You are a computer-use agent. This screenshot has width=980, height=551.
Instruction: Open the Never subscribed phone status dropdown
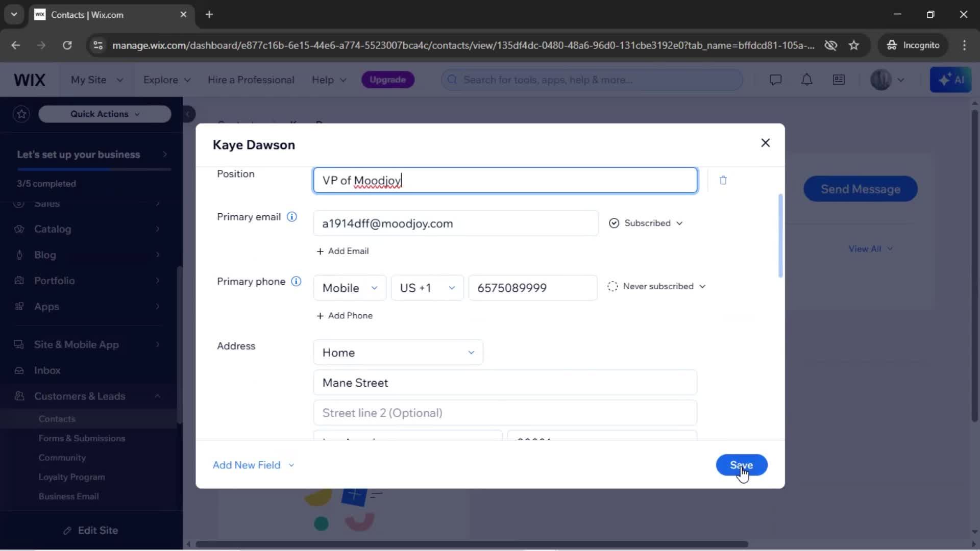[656, 287]
